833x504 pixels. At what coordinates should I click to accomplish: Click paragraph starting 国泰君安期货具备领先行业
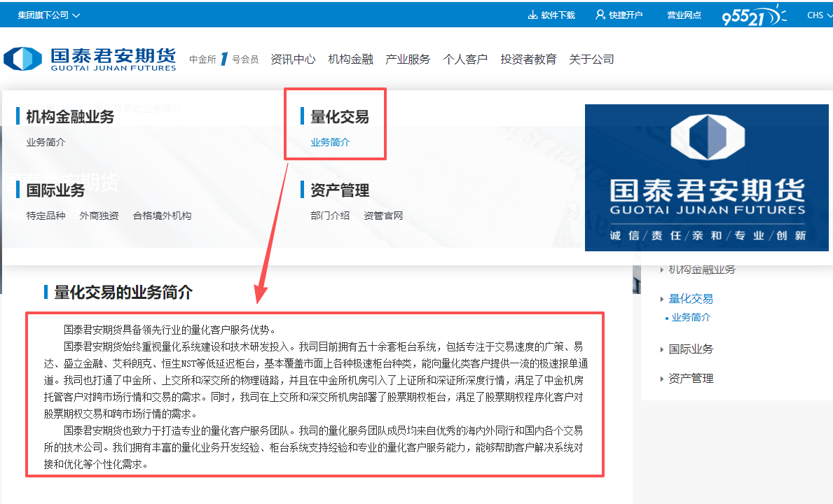pos(170,330)
